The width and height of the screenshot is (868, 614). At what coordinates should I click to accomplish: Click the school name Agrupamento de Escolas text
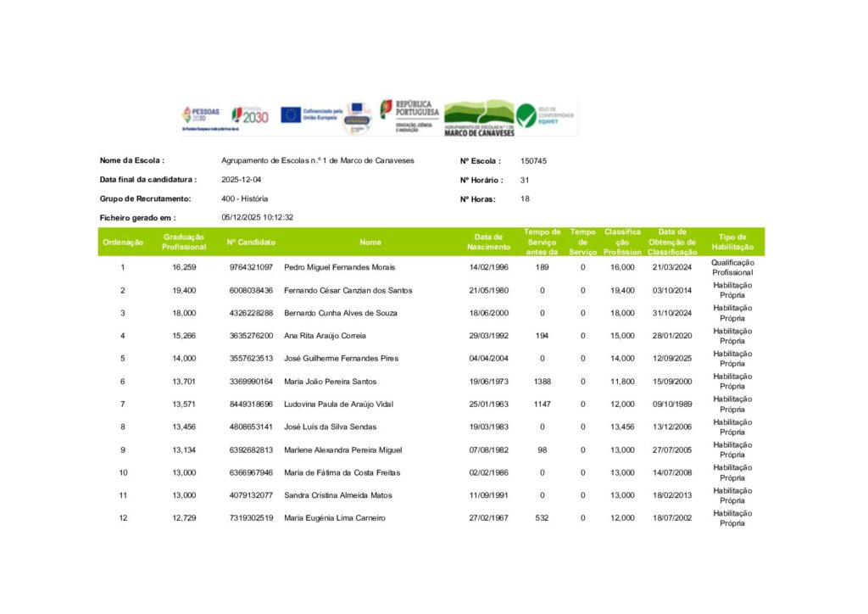coord(317,161)
